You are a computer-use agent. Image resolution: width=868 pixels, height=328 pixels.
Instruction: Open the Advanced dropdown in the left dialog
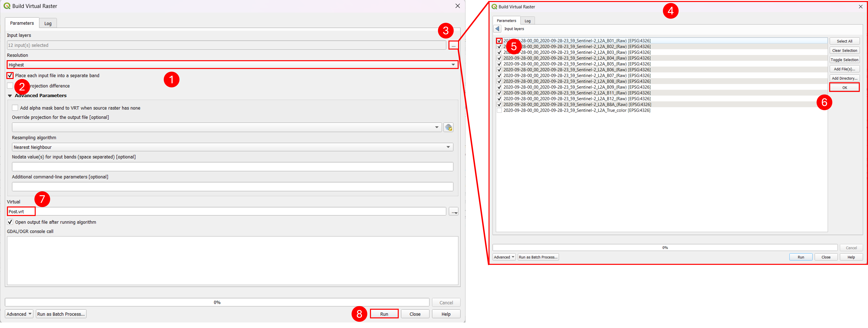coord(19,314)
